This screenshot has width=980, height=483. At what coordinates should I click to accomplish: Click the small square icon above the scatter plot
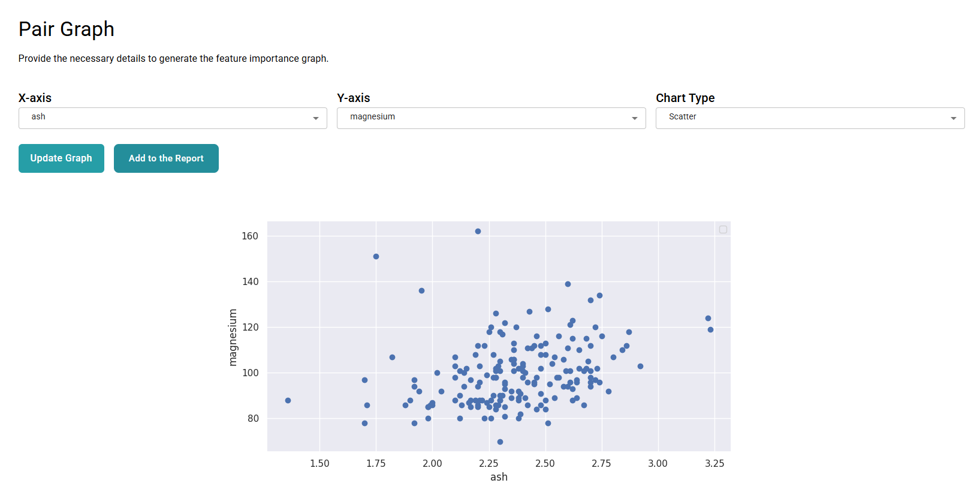click(x=723, y=229)
